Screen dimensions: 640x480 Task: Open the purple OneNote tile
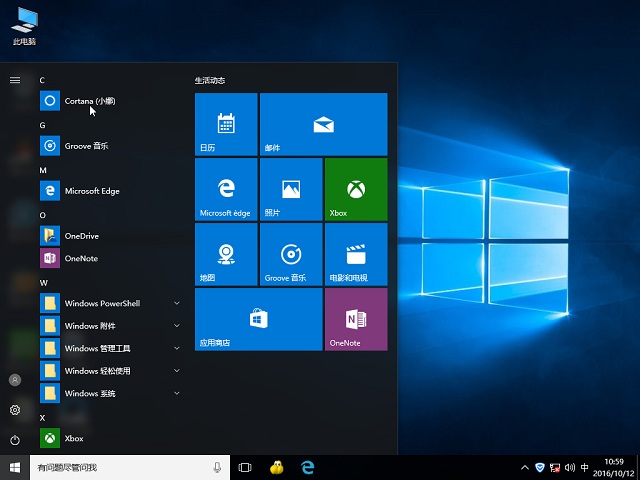pos(355,319)
